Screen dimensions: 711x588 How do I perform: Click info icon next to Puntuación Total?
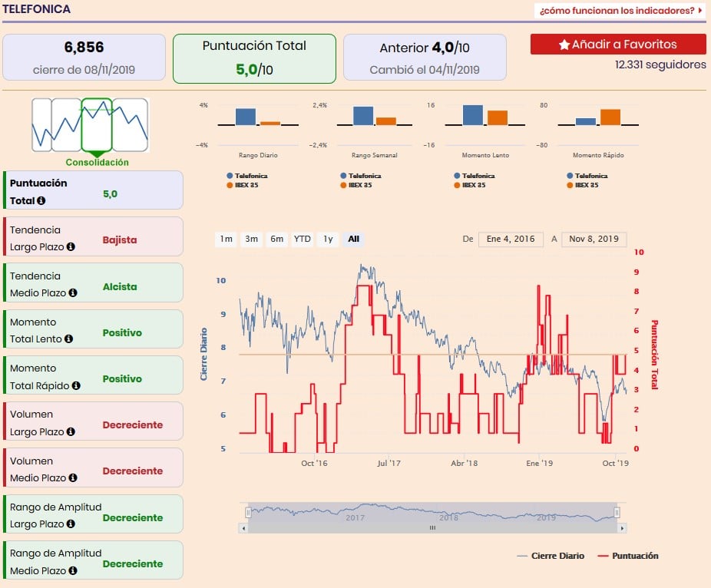coord(41,200)
